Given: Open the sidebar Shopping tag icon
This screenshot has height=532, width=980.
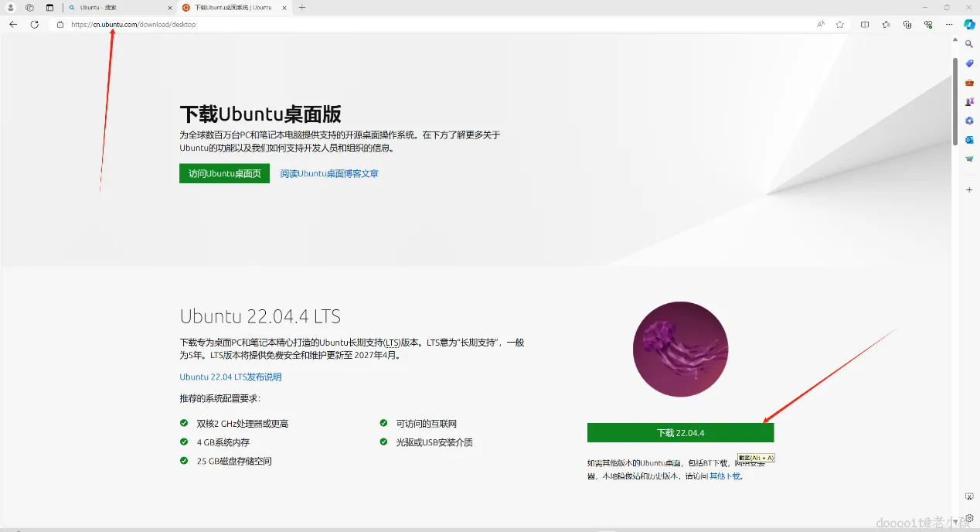Looking at the screenshot, I should [969, 63].
